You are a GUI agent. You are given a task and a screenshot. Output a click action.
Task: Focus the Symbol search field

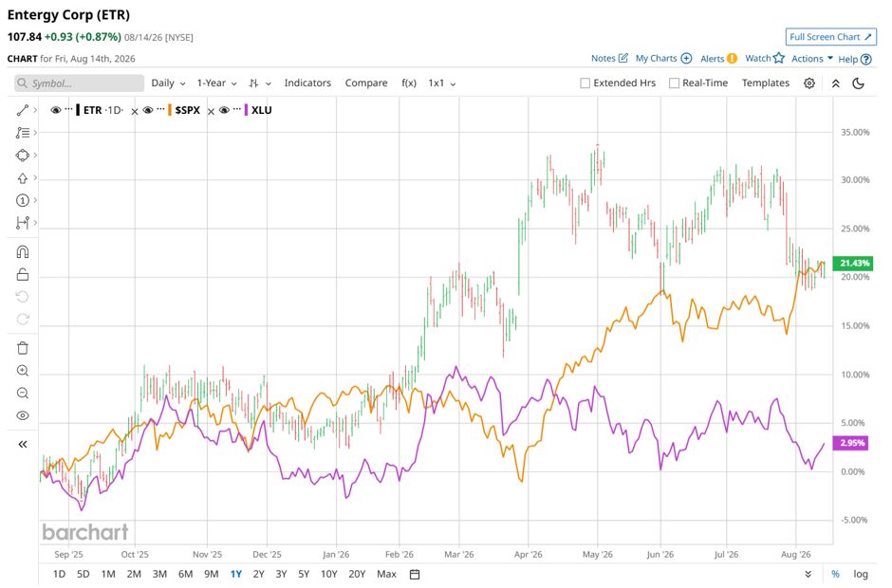pos(79,83)
